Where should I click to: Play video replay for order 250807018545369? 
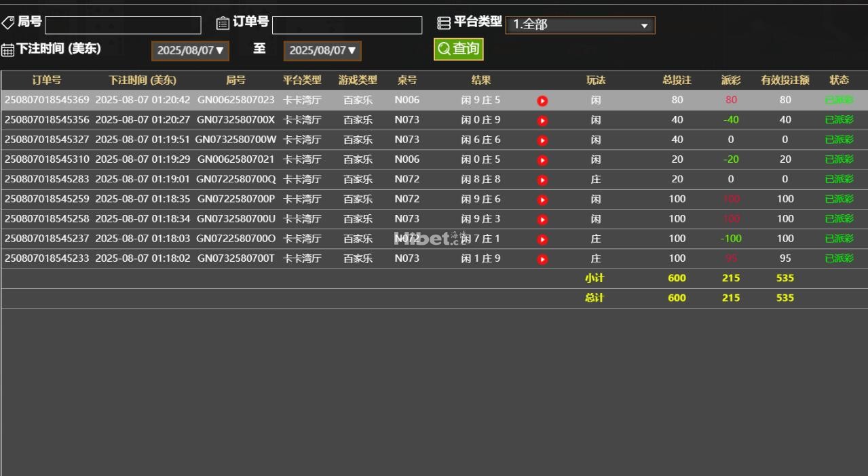pos(542,101)
